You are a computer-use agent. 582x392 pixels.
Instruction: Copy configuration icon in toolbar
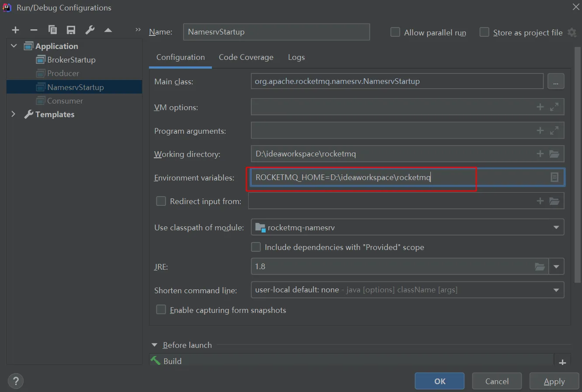click(52, 30)
